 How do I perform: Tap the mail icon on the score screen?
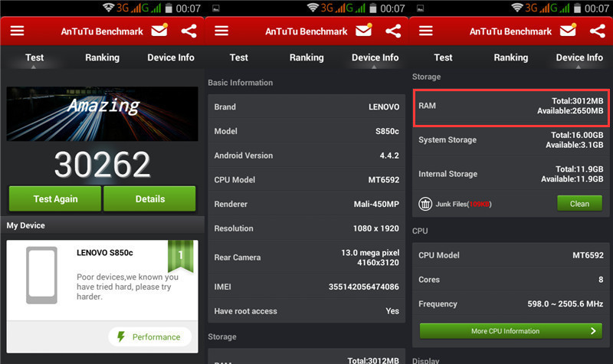pyautogui.click(x=159, y=31)
